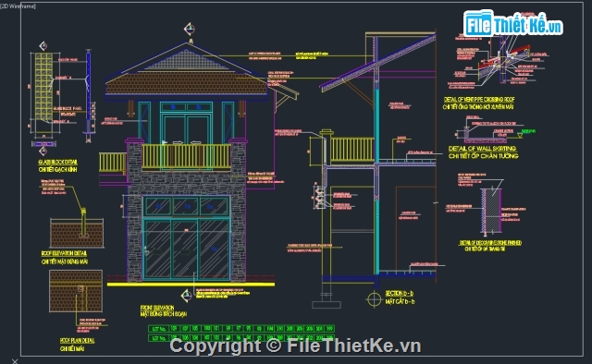
Task: Pick the section marker symbol below the front elevation
Action: coord(187,296)
